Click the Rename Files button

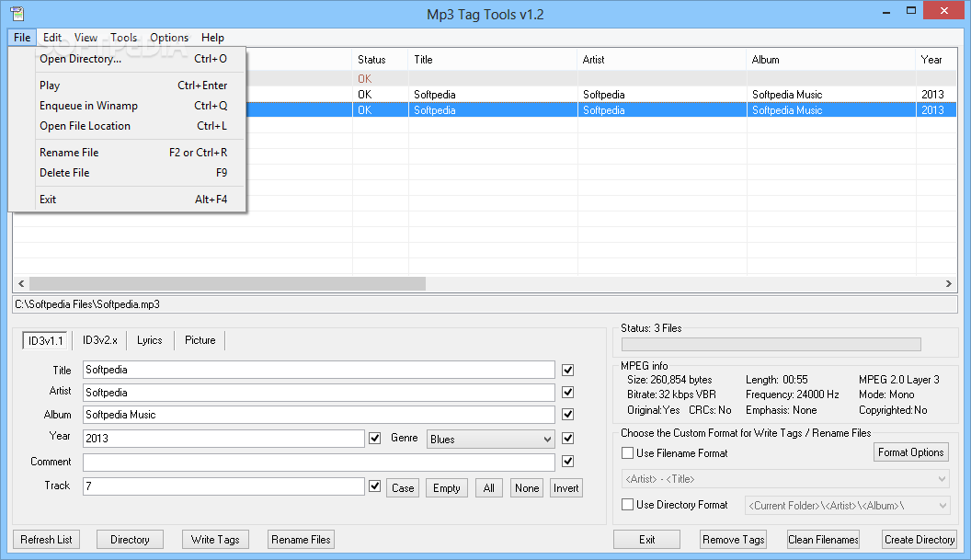[301, 540]
